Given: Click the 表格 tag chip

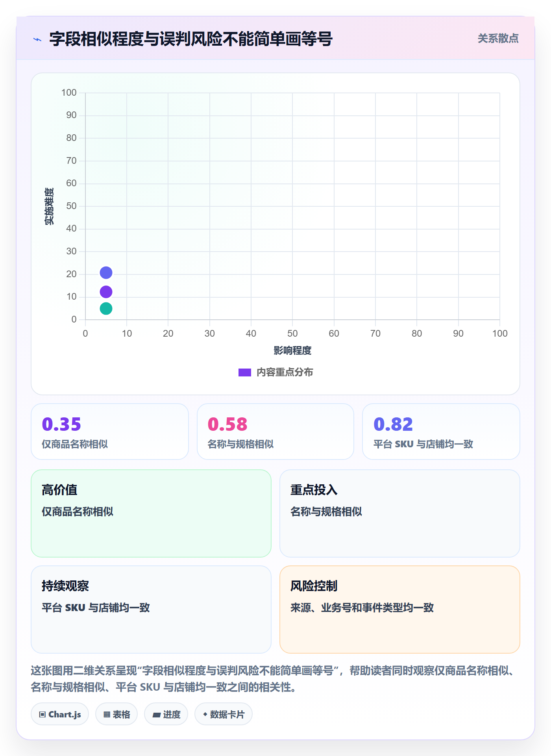Looking at the screenshot, I should (x=116, y=714).
